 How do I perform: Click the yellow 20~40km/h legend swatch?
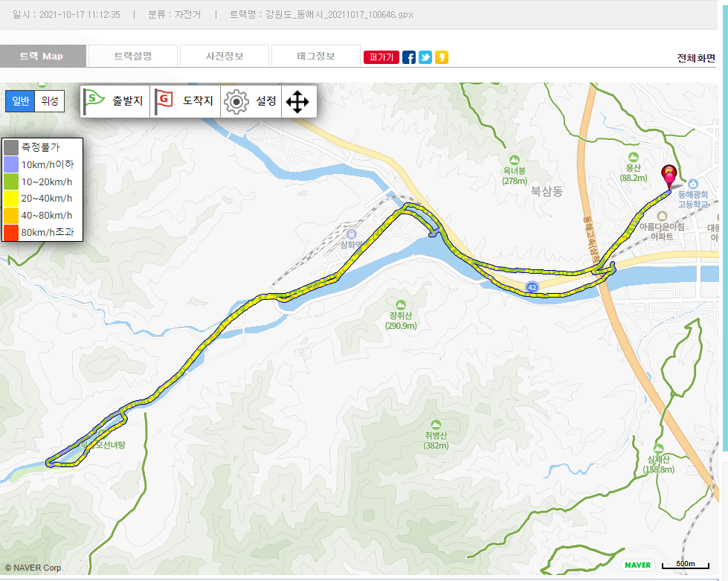coord(11,198)
